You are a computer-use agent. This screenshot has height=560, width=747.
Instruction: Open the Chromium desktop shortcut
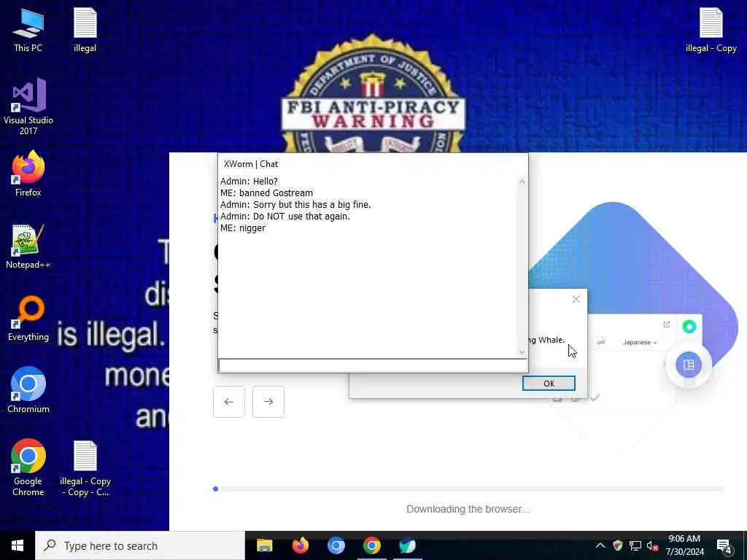28,389
